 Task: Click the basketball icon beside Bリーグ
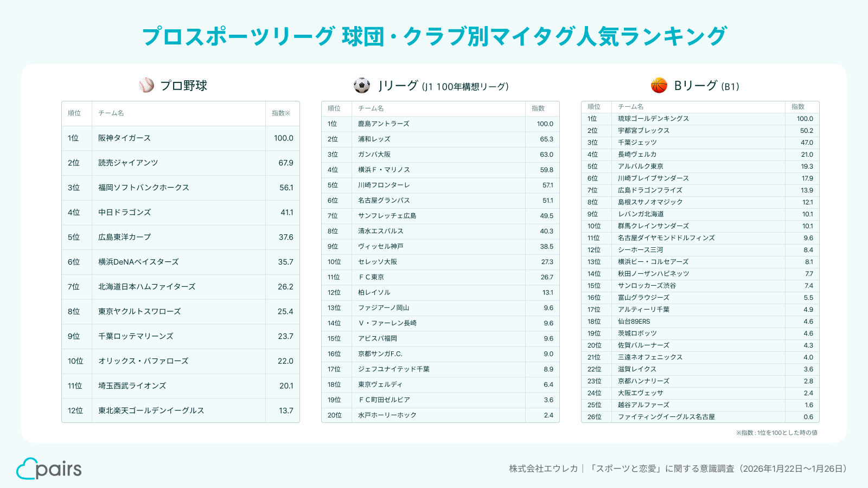click(659, 85)
